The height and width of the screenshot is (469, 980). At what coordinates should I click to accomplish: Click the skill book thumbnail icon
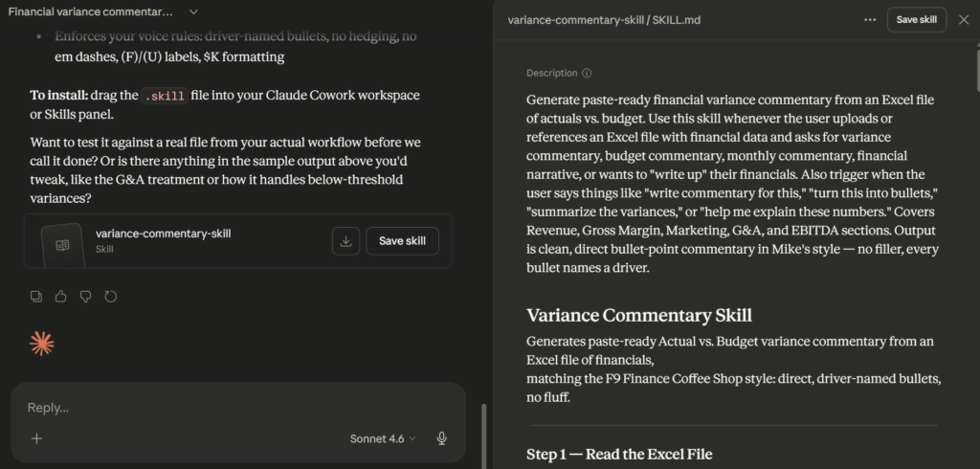coord(62,245)
